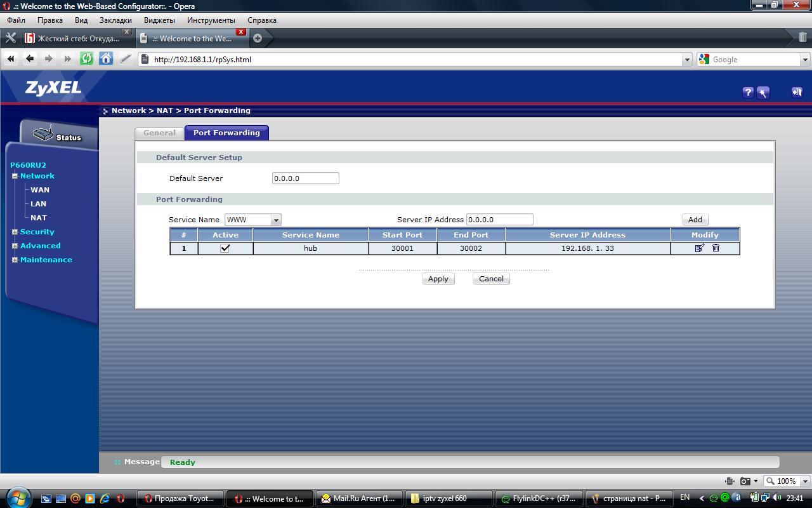Expand the Security tree node
Image resolution: width=812 pixels, height=508 pixels.
pos(15,232)
